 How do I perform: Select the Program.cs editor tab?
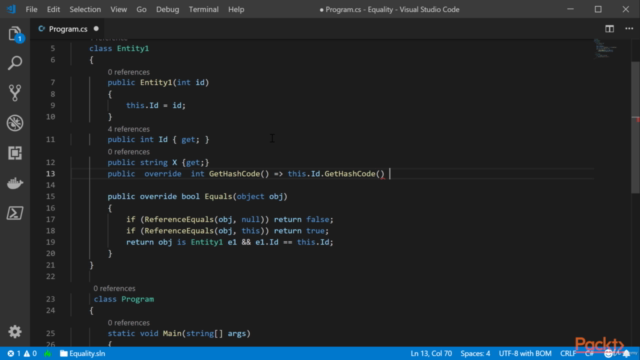(68, 29)
